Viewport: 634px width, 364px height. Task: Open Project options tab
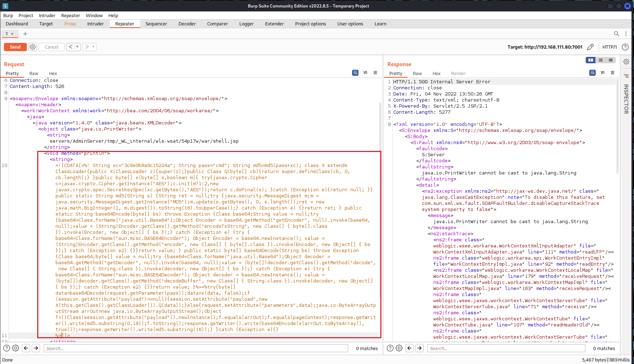[311, 24]
